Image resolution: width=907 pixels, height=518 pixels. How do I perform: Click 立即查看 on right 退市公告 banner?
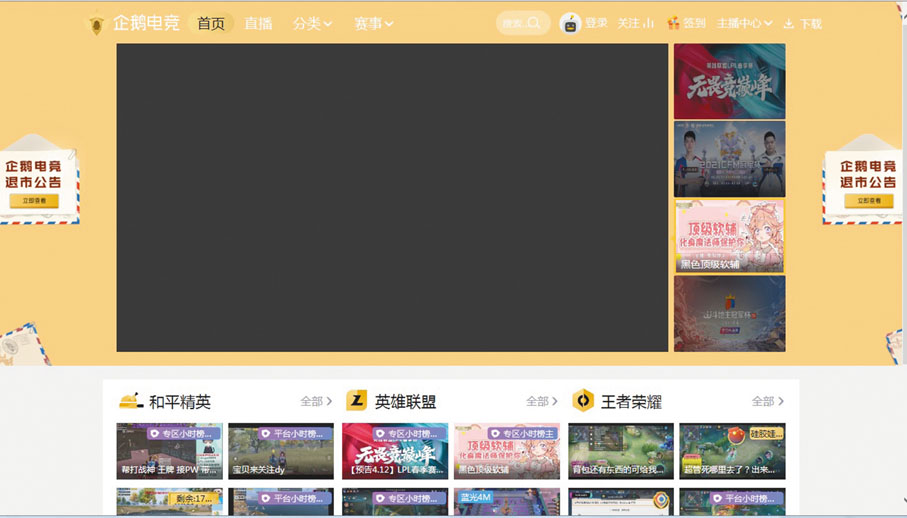pos(869,201)
